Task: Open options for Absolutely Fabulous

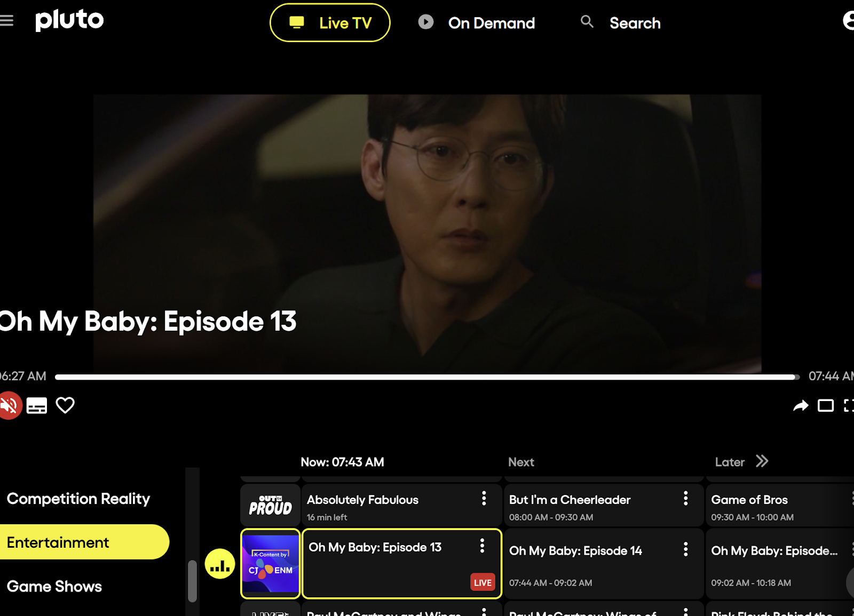Action: 484,499
